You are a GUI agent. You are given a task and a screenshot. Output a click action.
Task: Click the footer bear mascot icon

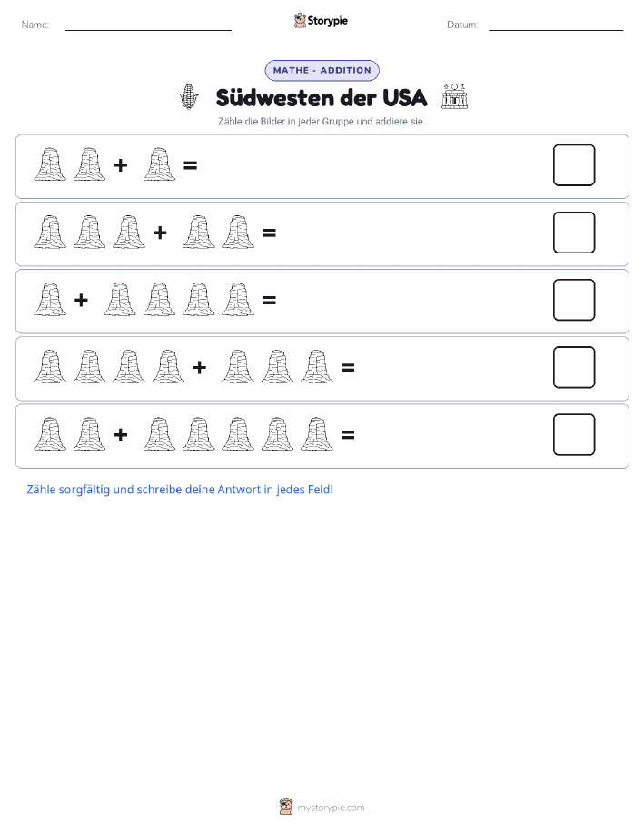286,807
